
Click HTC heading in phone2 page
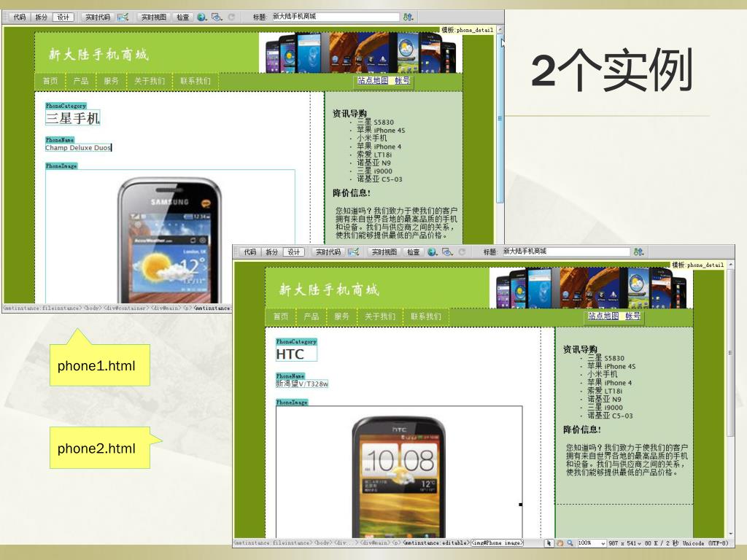pos(290,354)
